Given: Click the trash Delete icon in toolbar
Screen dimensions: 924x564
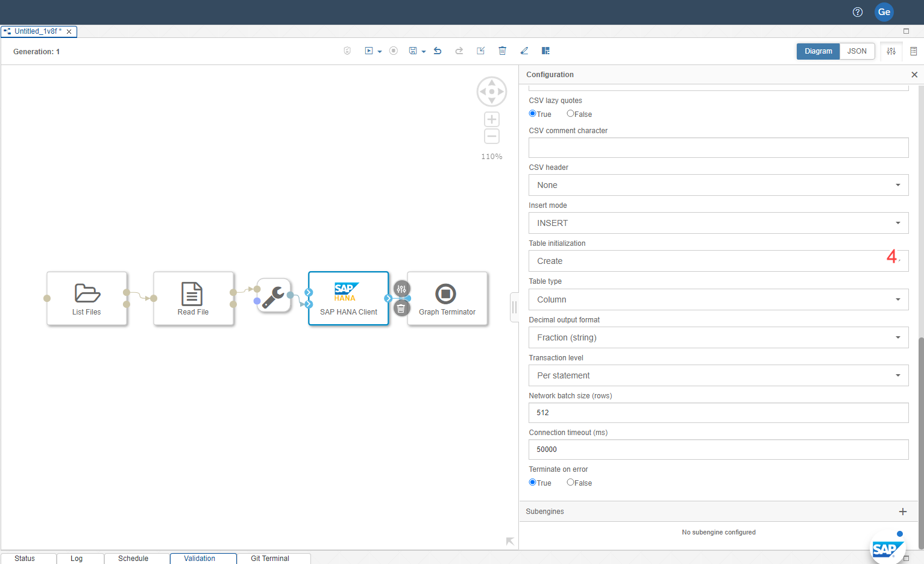Looking at the screenshot, I should [502, 51].
